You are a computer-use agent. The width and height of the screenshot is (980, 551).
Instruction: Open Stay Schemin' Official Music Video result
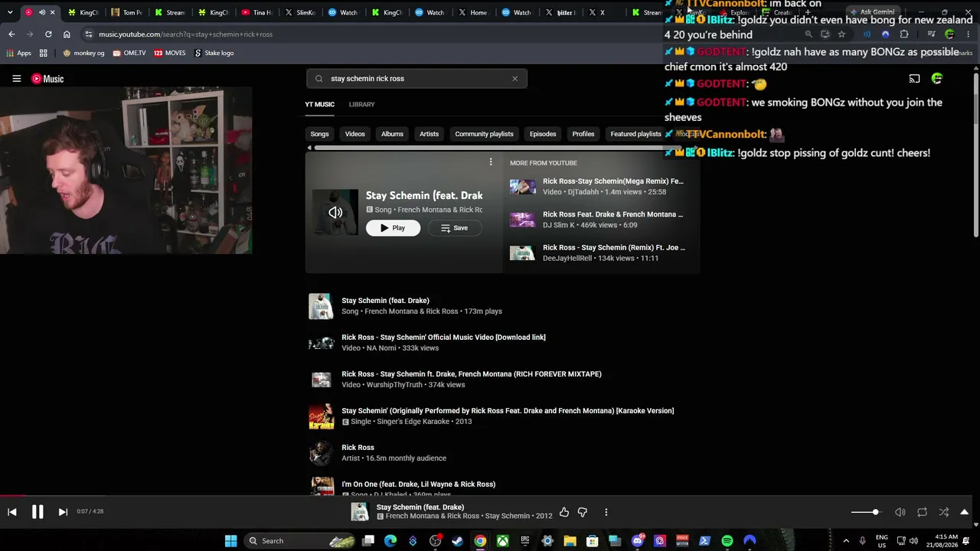(x=443, y=337)
